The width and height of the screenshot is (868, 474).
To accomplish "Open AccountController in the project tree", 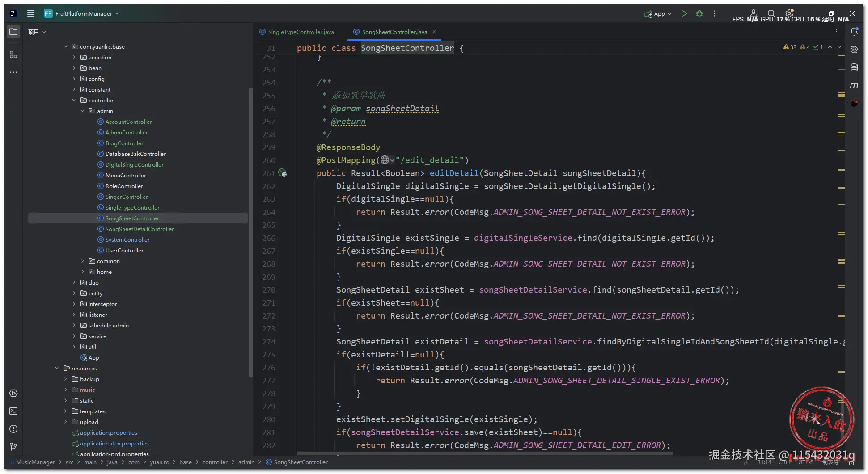I will [x=128, y=122].
